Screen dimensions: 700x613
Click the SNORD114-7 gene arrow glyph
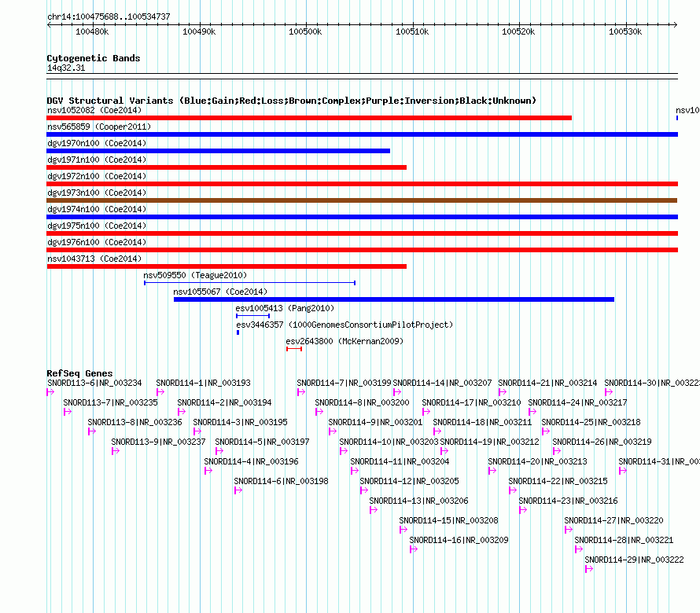(x=301, y=392)
